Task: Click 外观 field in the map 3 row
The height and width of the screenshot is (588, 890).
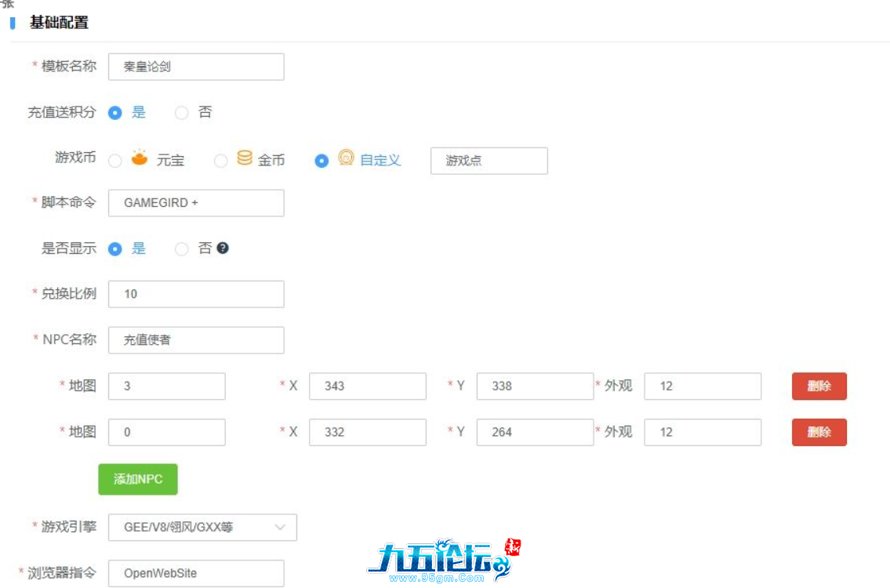Action: tap(703, 386)
